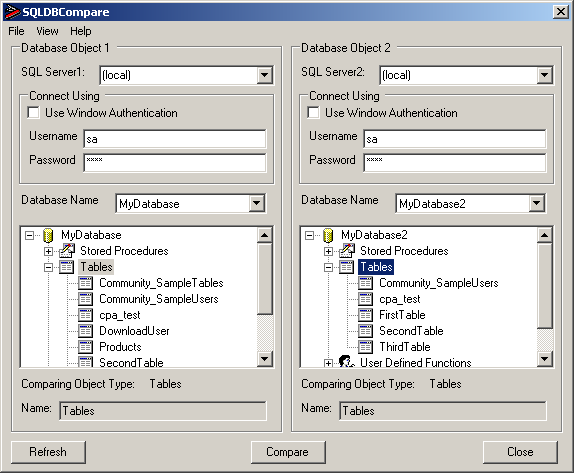Open the MyDatabase2 database name dropdown
Image resolution: width=574 pixels, height=473 pixels.
pos(537,203)
